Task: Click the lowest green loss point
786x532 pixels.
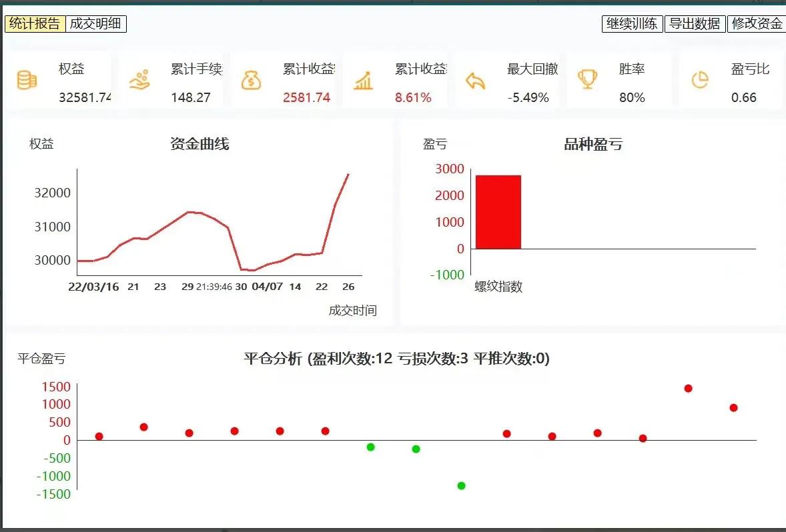Action: pos(460,485)
